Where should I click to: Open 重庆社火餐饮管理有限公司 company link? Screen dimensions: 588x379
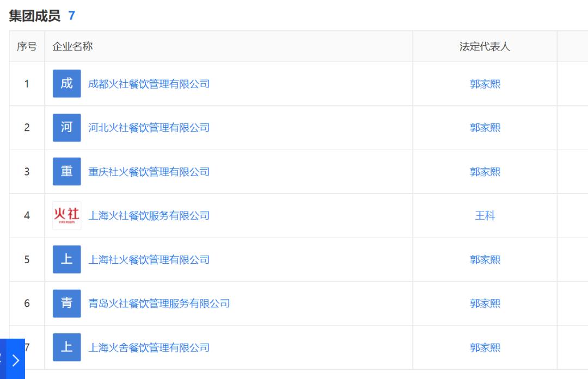(149, 172)
